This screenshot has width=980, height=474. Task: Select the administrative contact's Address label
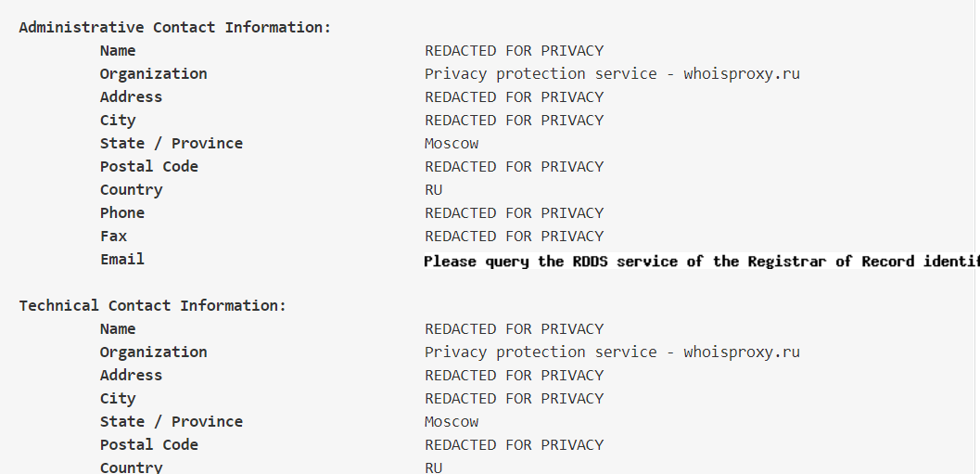[131, 97]
